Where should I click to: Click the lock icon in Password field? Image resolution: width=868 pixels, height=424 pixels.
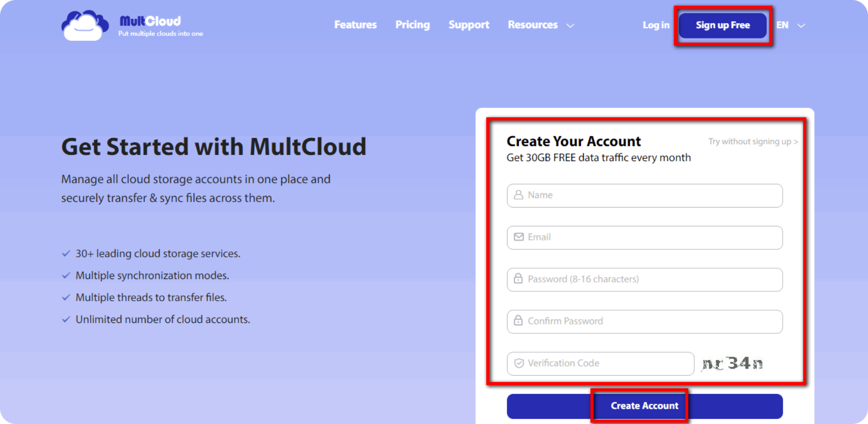click(x=518, y=279)
